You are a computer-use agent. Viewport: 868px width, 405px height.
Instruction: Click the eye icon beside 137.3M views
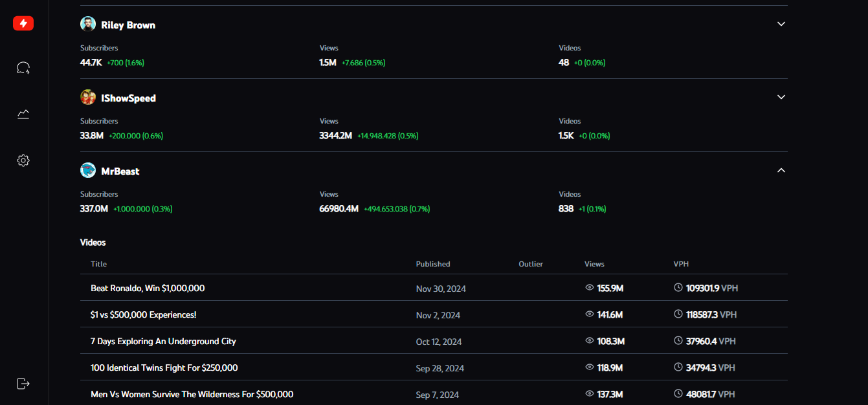point(590,393)
